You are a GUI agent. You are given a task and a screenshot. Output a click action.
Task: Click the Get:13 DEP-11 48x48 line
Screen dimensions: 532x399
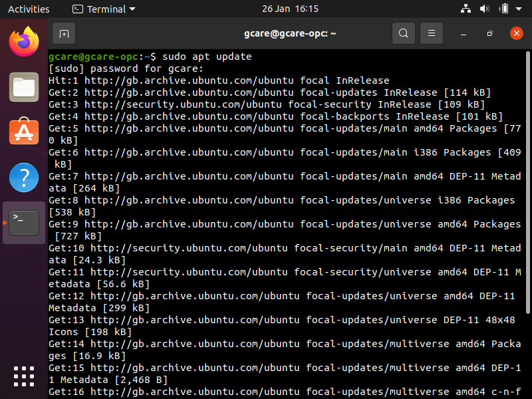pyautogui.click(x=281, y=320)
